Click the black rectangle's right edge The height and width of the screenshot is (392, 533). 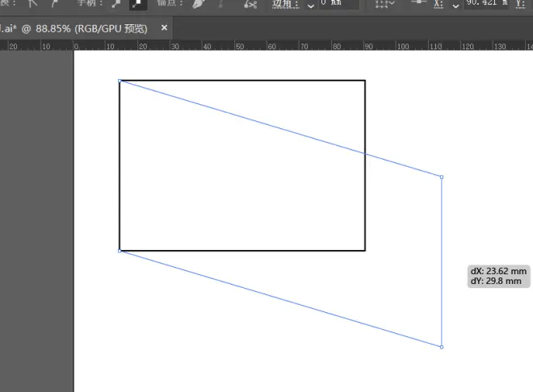tap(365, 165)
